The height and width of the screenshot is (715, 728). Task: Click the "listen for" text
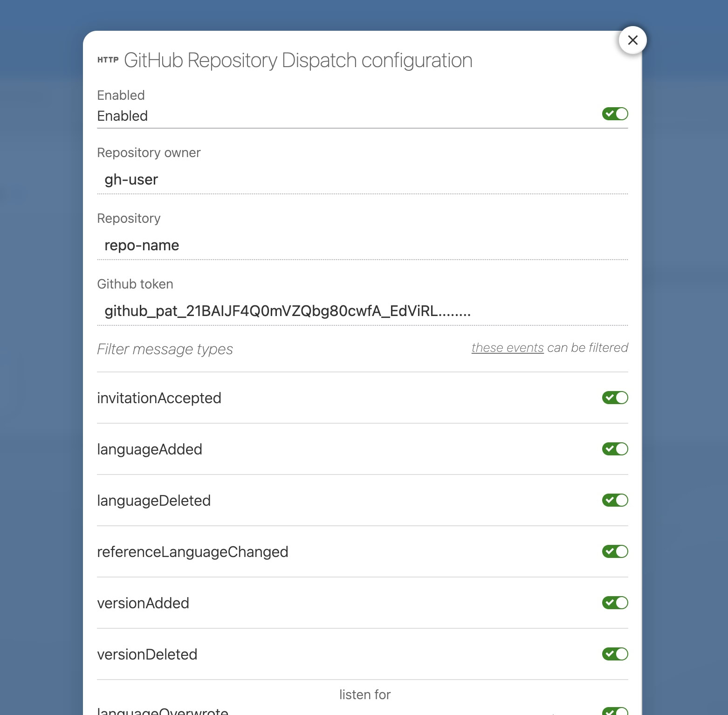coord(364,694)
